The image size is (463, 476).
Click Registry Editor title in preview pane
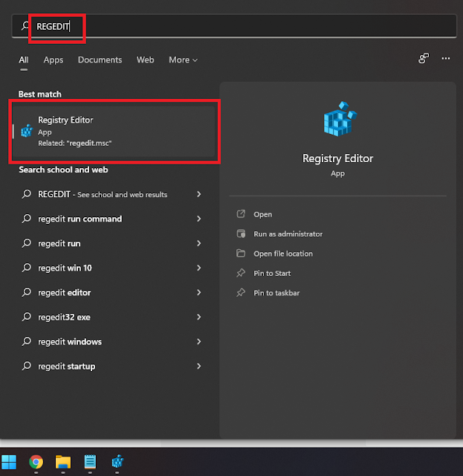click(x=337, y=158)
